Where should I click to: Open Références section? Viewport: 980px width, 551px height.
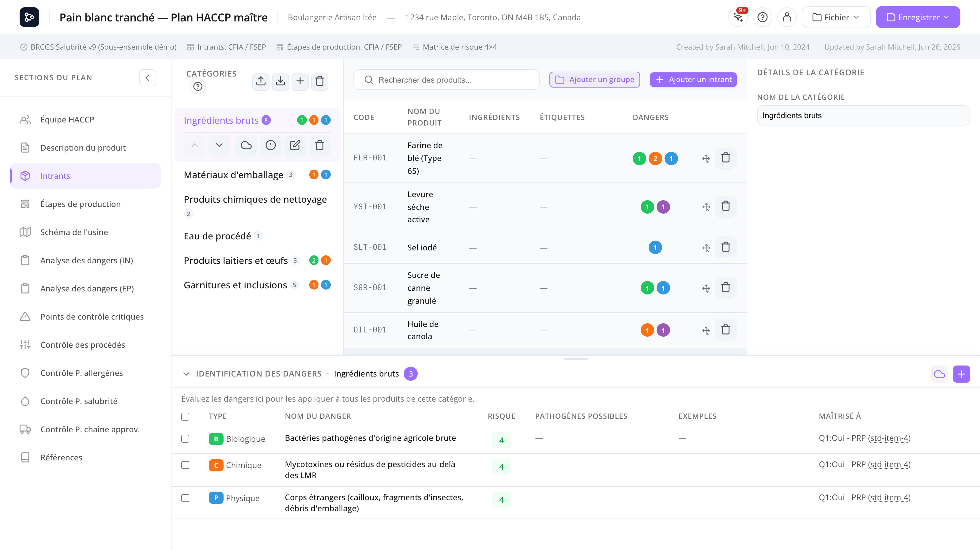[x=86, y=457]
